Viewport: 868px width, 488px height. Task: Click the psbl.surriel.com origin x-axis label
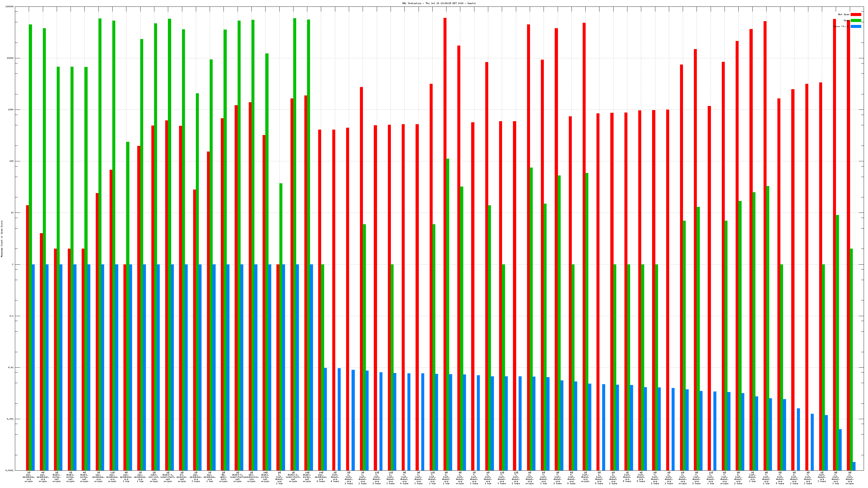154,477
